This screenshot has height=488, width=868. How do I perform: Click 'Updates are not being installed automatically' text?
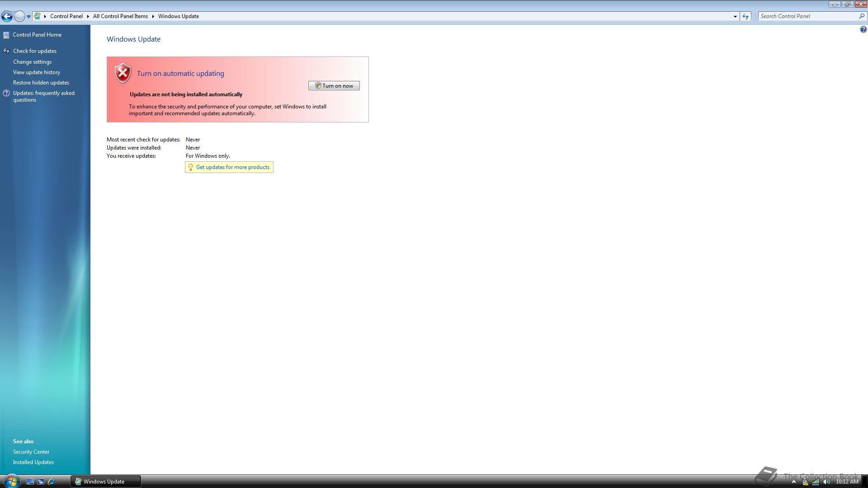(186, 94)
